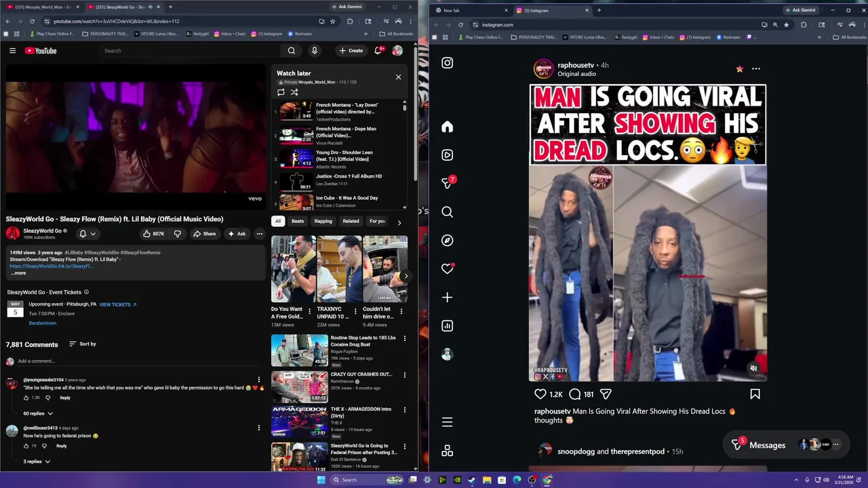
Task: Toggle loop on Watch later playlist
Action: (x=281, y=92)
